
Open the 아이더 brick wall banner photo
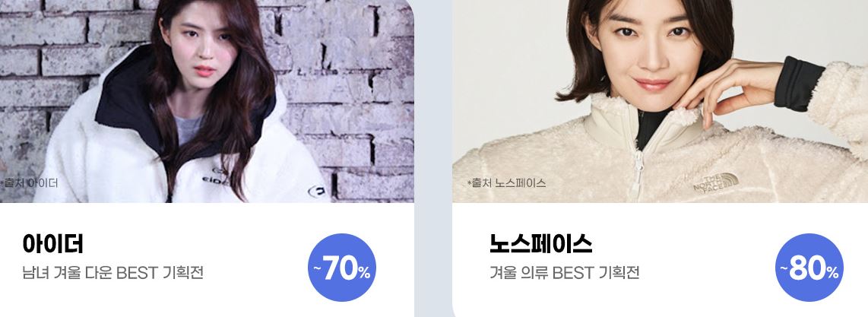[207, 101]
